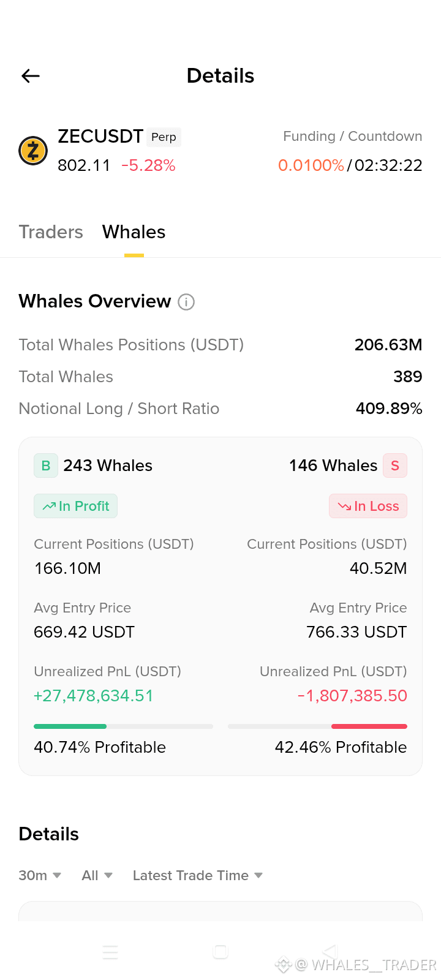Tap the back arrow icon
The width and height of the screenshot is (441, 980).
click(31, 76)
